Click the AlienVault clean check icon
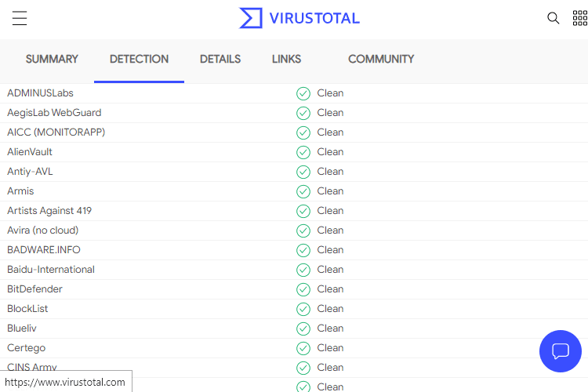Image resolution: width=588 pixels, height=392 pixels. coord(303,152)
